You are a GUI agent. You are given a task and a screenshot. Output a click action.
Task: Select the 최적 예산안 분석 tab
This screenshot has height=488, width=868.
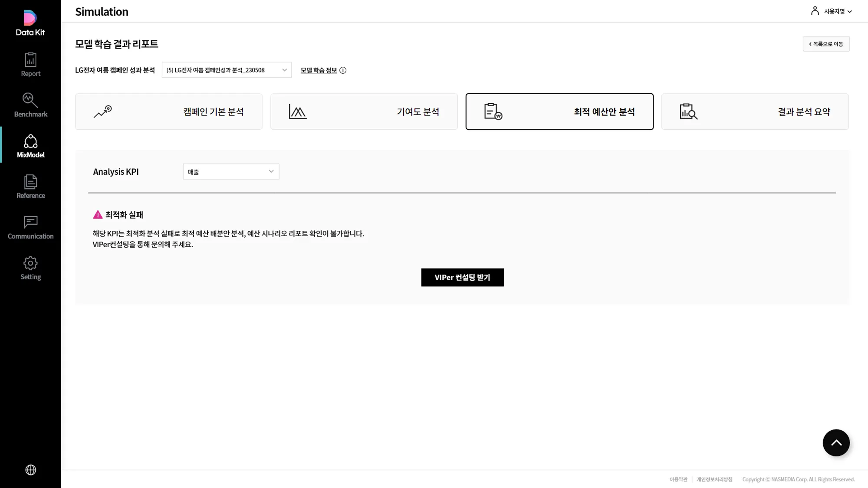559,111
